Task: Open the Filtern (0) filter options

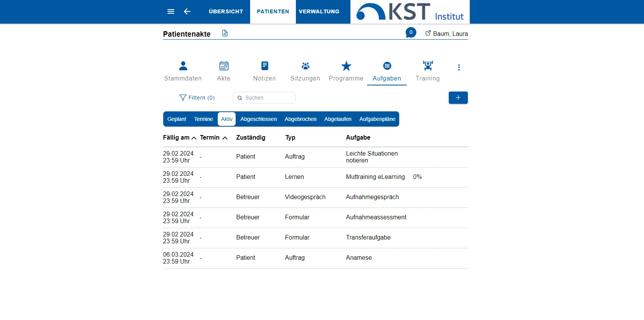Action: click(197, 98)
